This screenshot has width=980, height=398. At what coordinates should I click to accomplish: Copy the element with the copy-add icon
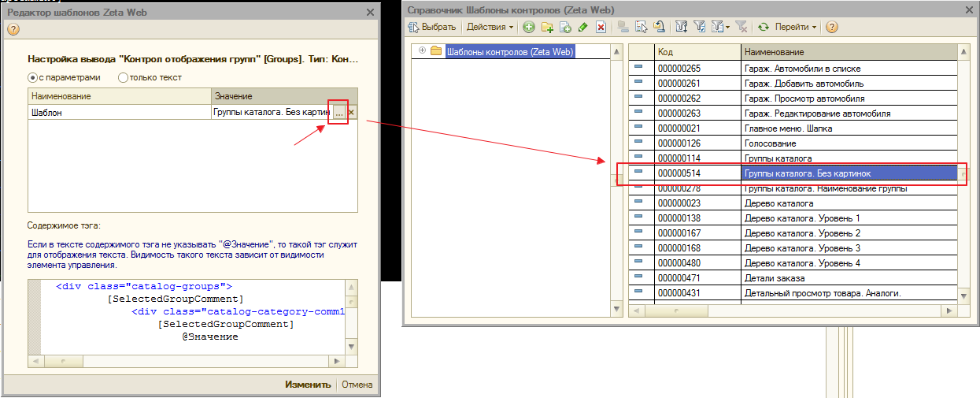click(x=565, y=27)
